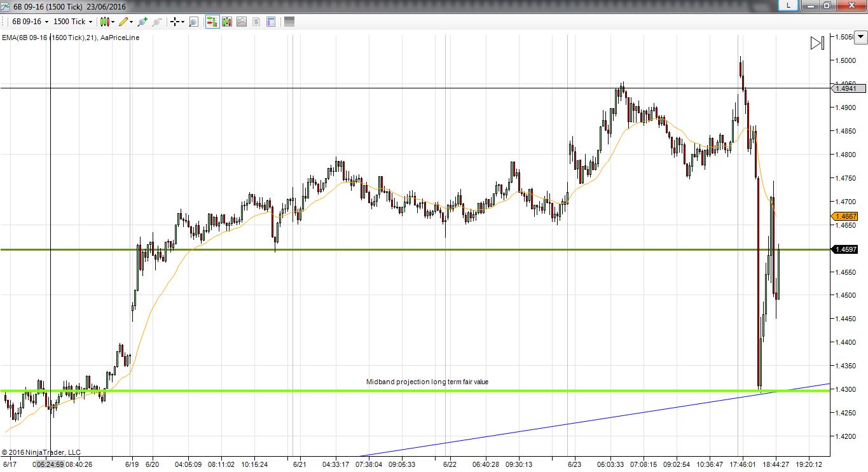Click the 6/19 date on time axis
Viewport: 868px width, 472px height.
tap(132, 464)
